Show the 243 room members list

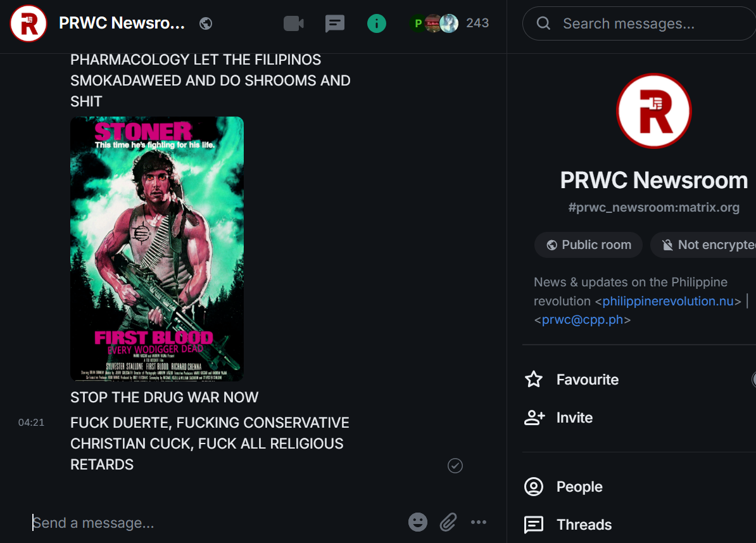click(450, 23)
